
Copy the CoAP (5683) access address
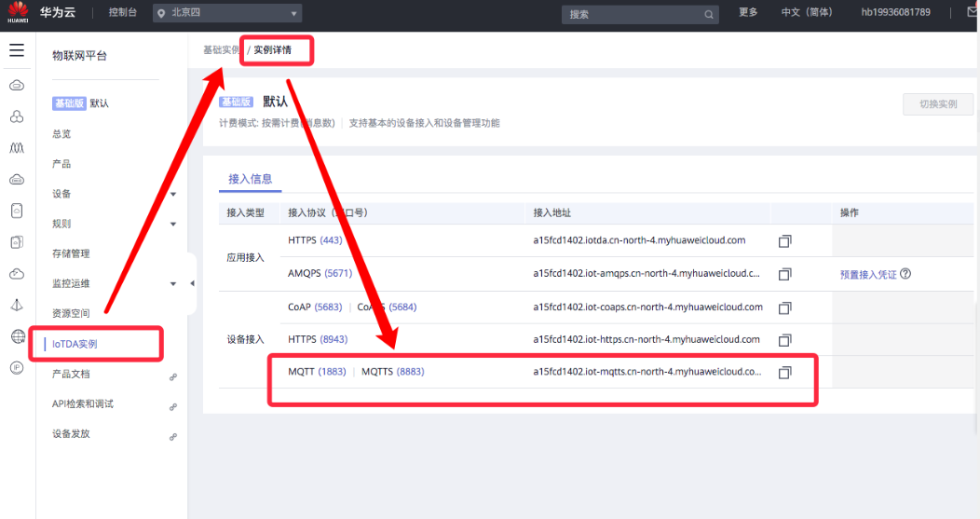click(784, 307)
